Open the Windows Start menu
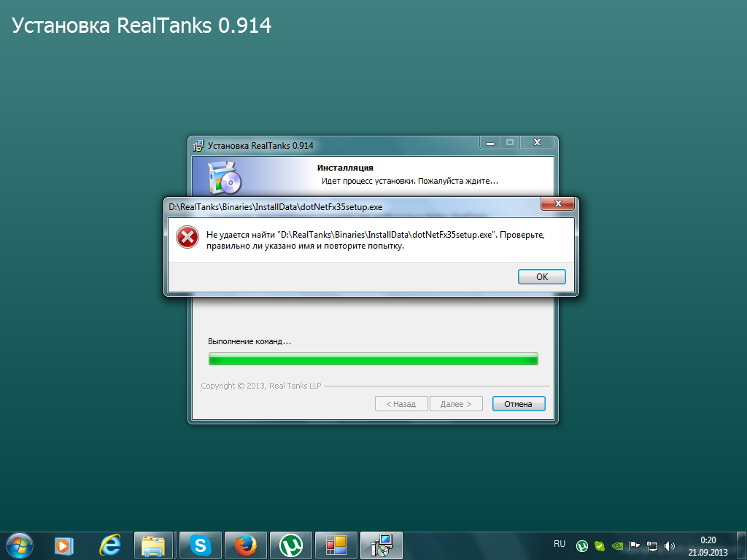 (x=19, y=545)
